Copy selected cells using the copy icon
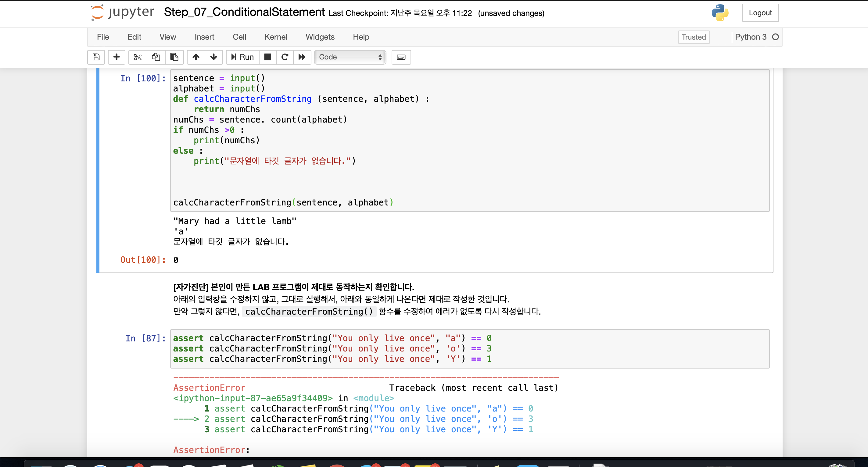868x467 pixels. (156, 57)
